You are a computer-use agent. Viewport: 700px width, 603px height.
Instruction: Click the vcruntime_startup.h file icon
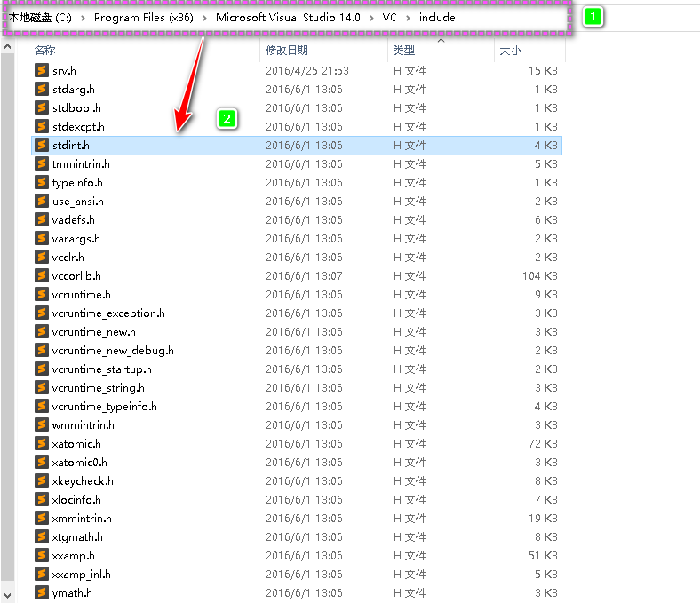pos(42,369)
